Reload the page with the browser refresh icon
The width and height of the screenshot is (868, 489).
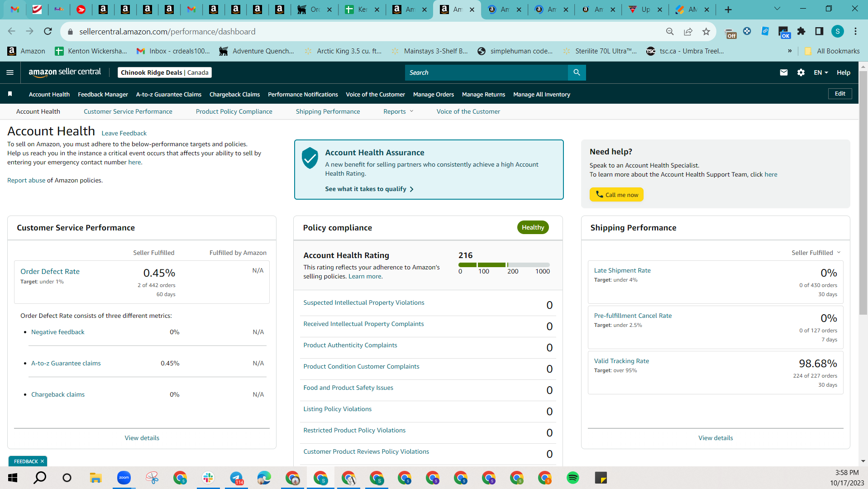point(48,31)
